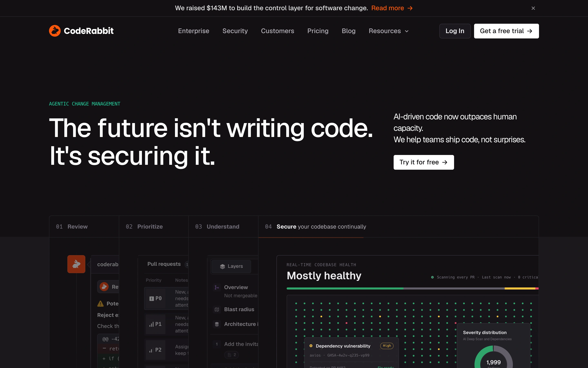Click the arrow beside Read more
This screenshot has height=368, width=588.
point(410,8)
